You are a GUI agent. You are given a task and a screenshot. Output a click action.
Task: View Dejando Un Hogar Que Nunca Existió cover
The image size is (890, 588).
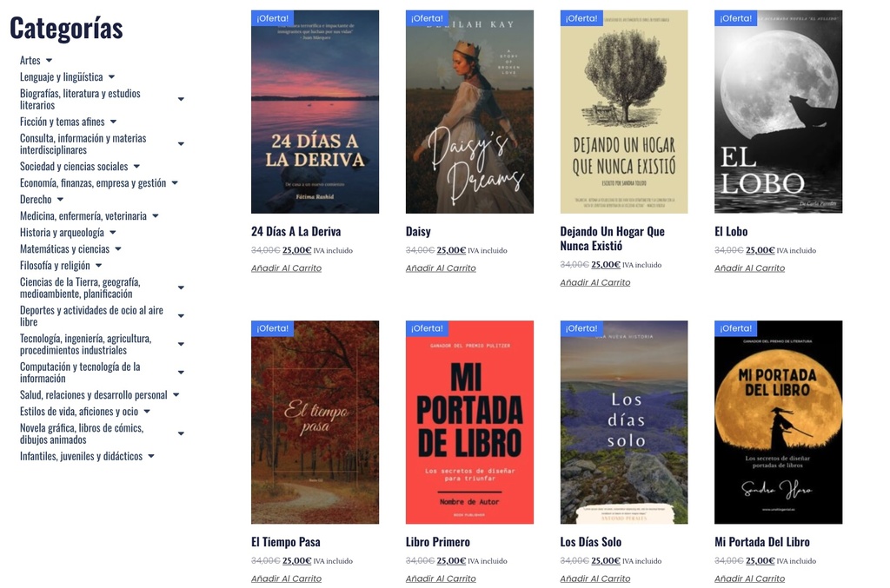[x=624, y=112]
